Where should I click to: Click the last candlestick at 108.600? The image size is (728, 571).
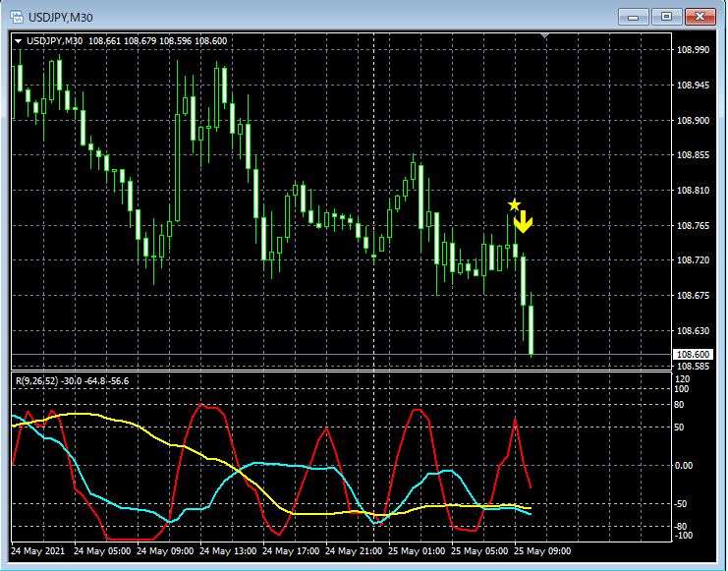click(x=531, y=330)
